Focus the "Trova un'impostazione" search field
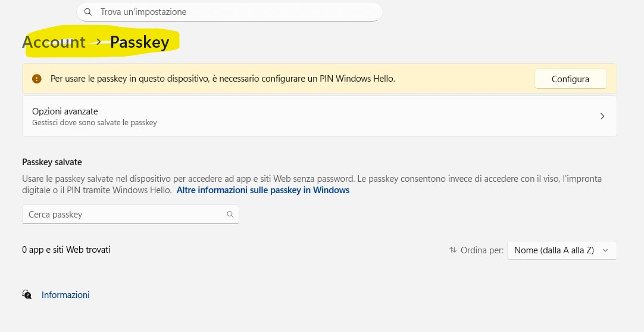The height and width of the screenshot is (332, 644). [232, 12]
